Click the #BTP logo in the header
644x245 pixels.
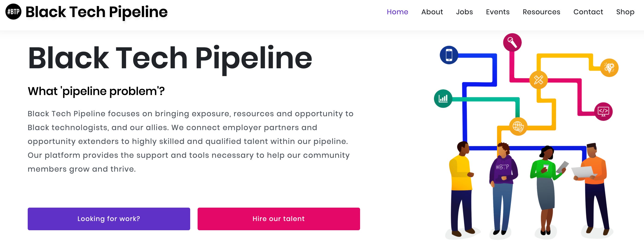tap(13, 12)
